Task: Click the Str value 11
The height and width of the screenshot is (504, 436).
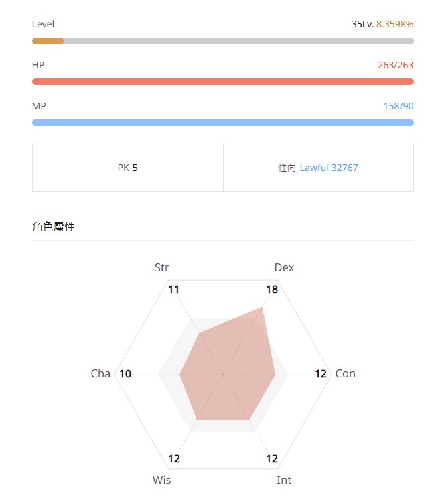Action: pos(174,290)
